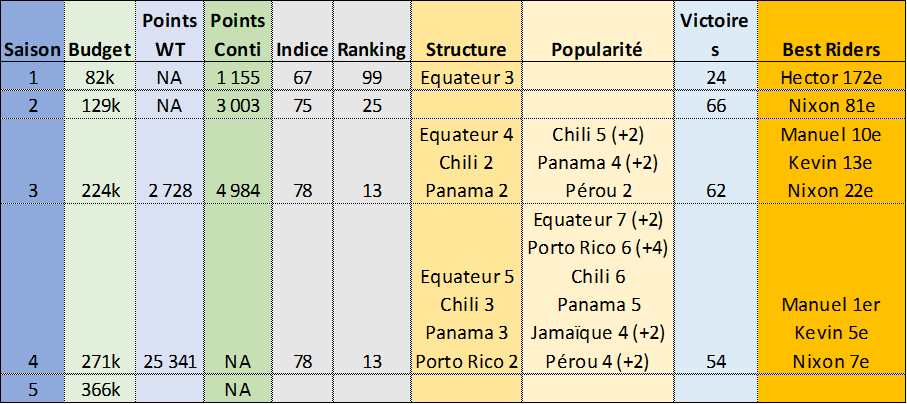Click the 2 728 Points WT cell

click(x=169, y=190)
